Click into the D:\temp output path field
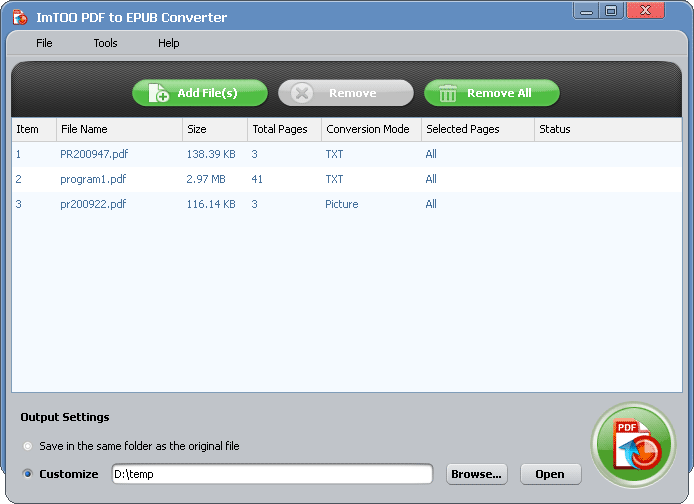Viewport: 694px width, 504px height. [x=271, y=474]
